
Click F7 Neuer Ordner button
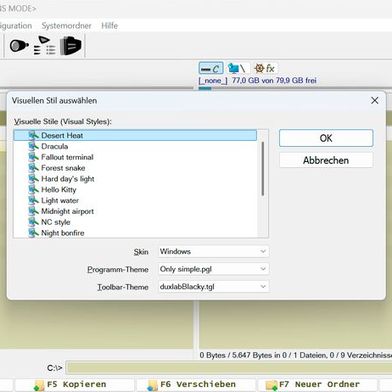pos(317,385)
